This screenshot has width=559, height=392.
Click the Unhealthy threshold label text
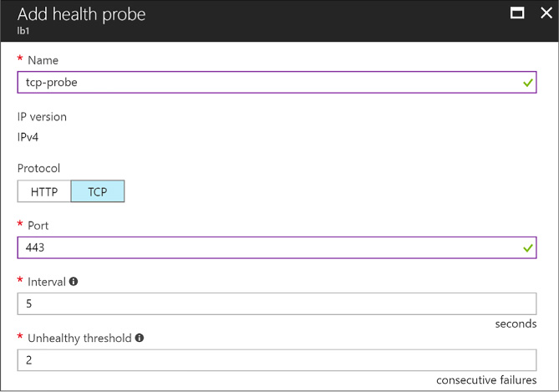pos(79,339)
